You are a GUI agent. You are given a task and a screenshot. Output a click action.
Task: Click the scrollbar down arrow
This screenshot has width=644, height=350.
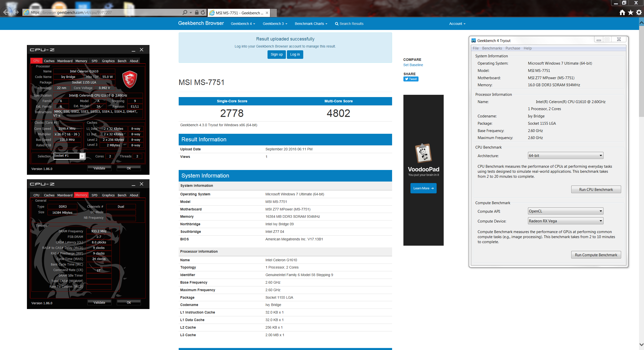point(641,344)
